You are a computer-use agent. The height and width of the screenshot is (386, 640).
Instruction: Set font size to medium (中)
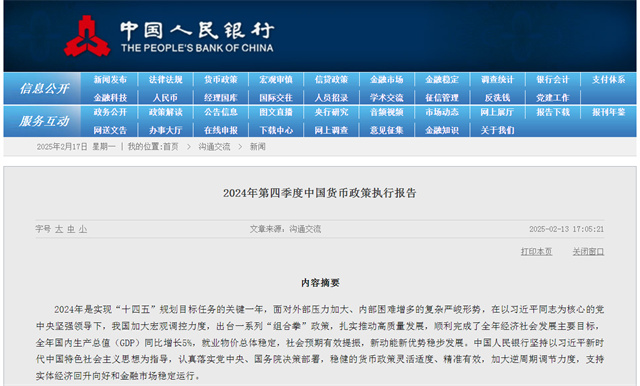[x=71, y=229]
